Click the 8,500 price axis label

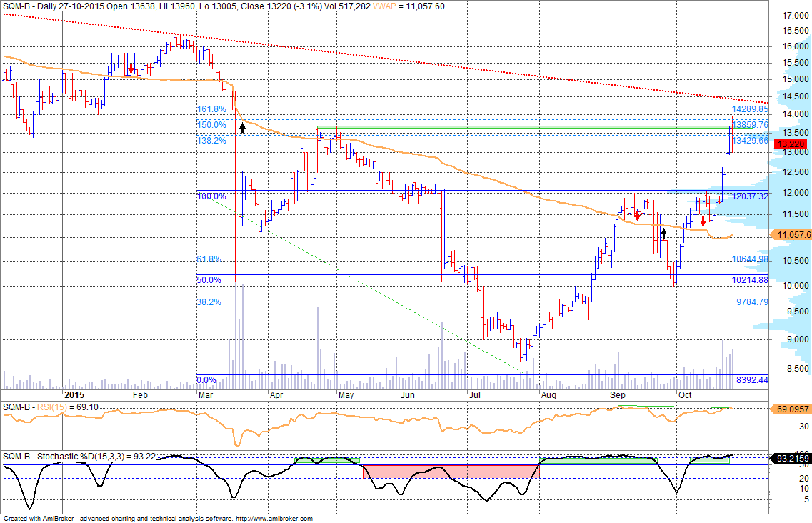point(797,369)
